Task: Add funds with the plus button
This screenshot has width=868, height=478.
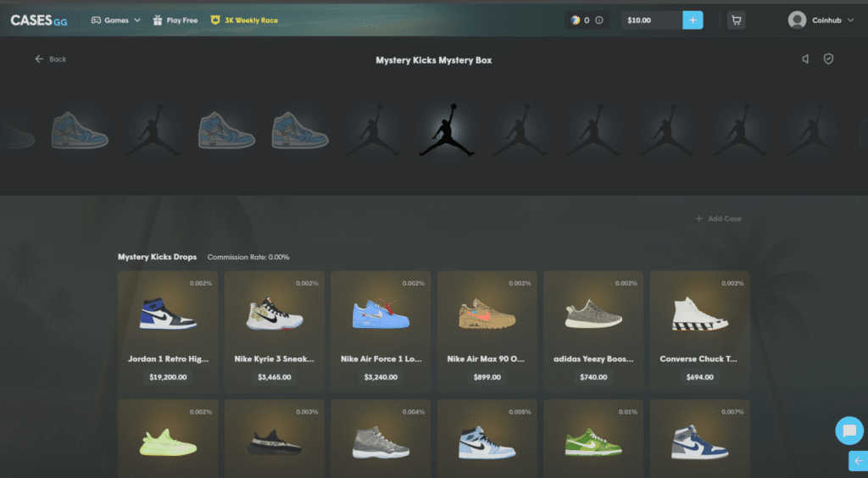Action: point(693,20)
